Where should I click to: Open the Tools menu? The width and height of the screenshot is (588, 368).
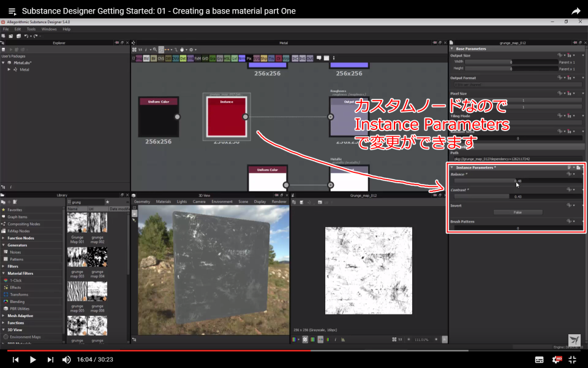31,29
